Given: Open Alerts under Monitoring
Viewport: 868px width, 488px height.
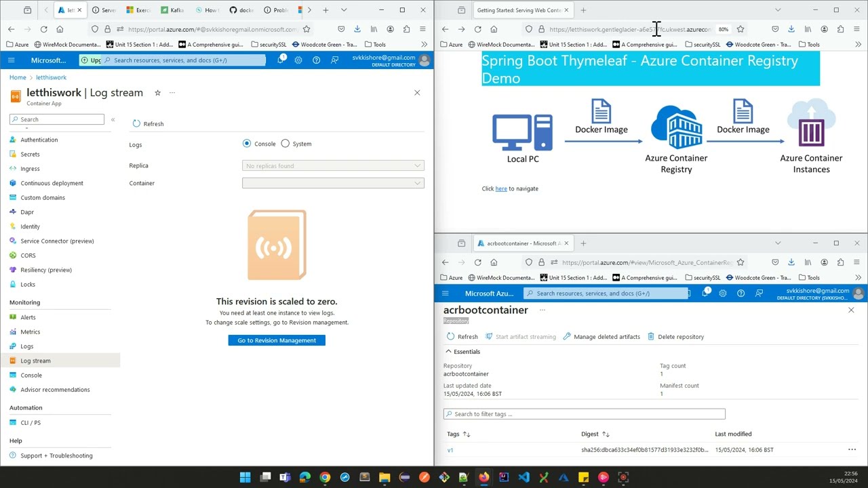Looking at the screenshot, I should coord(28,317).
